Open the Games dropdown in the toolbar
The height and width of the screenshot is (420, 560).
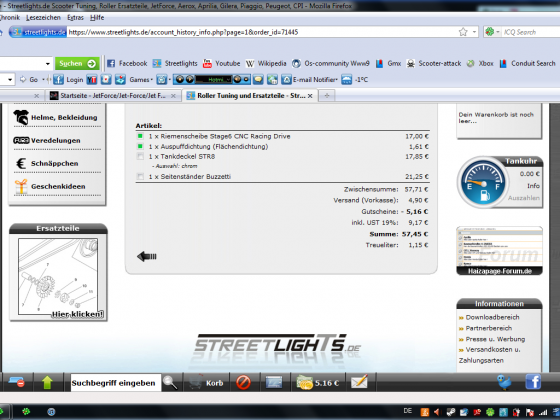[141, 80]
